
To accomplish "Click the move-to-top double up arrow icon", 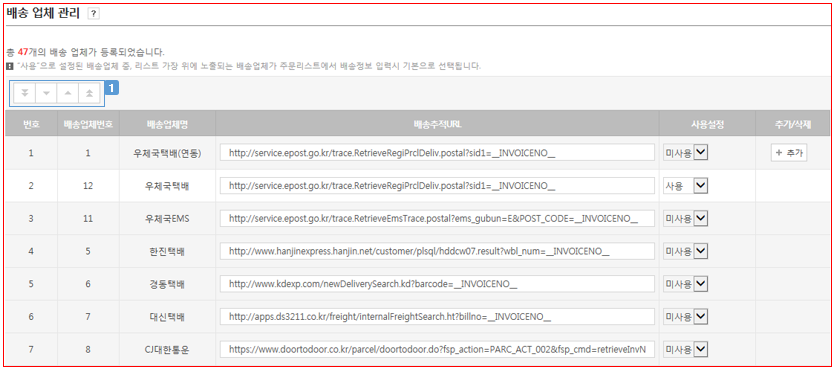I will pyautogui.click(x=89, y=93).
